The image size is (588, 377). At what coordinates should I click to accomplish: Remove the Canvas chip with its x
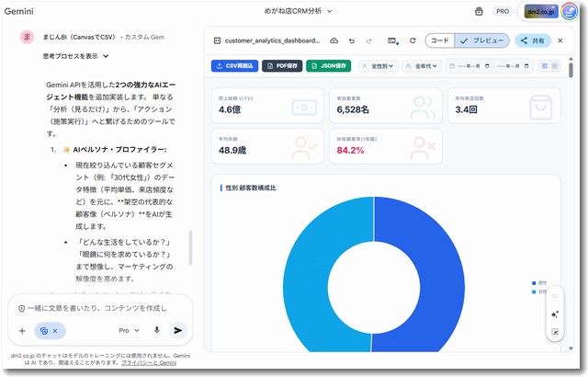[x=55, y=331]
